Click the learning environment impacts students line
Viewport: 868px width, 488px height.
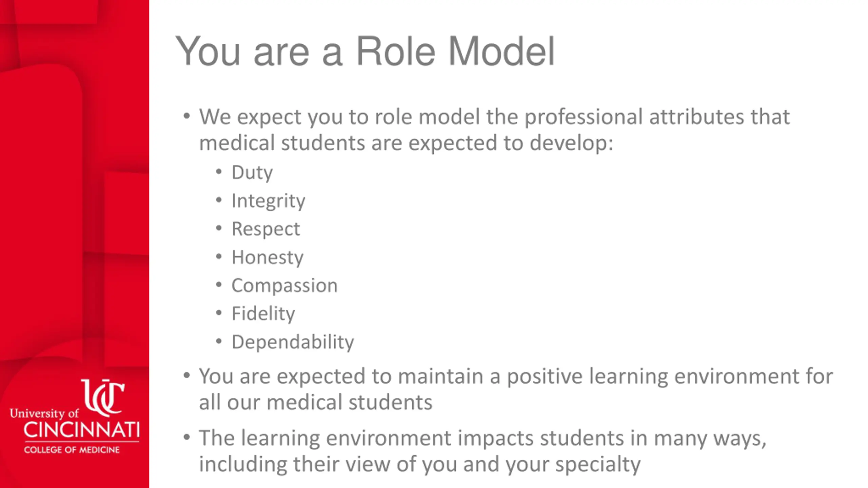tap(482, 439)
